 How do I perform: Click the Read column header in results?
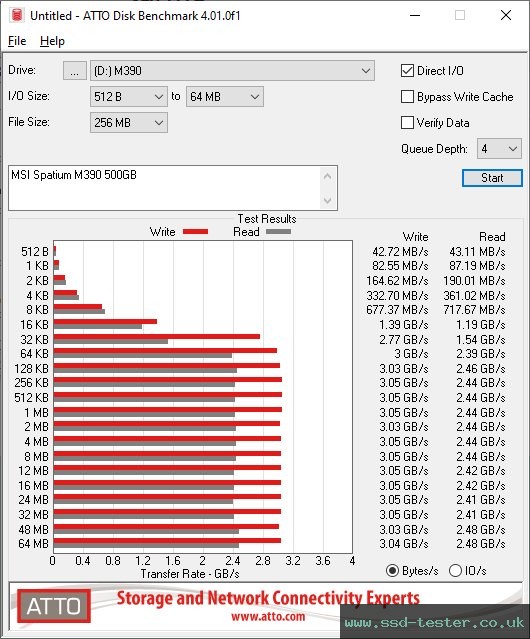click(x=492, y=237)
